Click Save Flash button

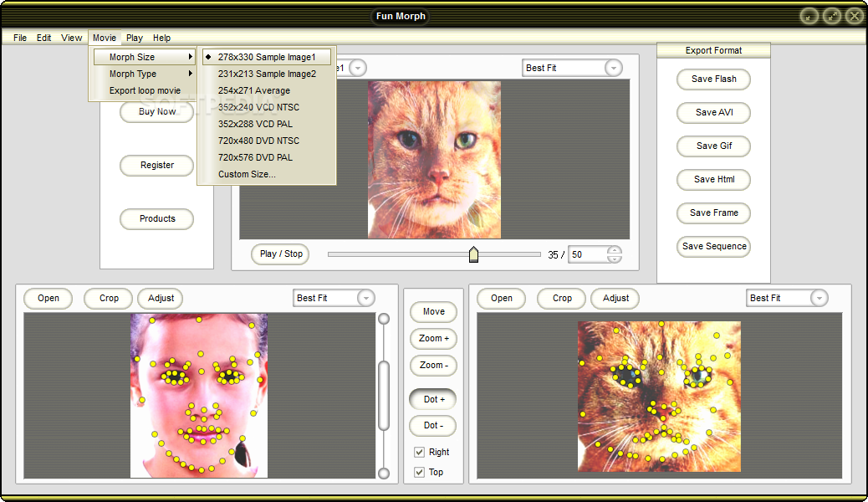pos(713,79)
